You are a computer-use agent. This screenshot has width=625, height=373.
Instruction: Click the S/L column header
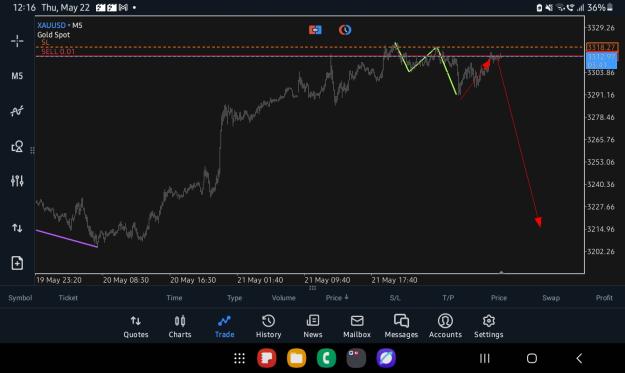[395, 298]
